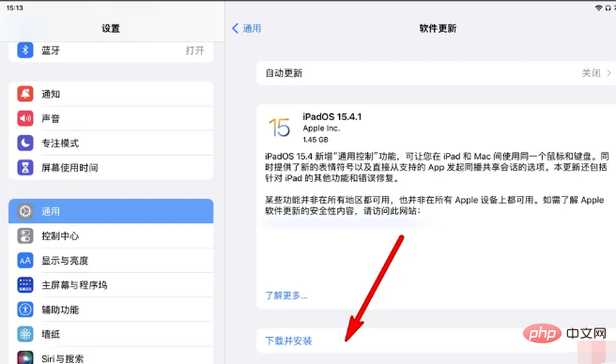Image resolution: width=616 pixels, height=364 pixels.
Task: Tap the 关闭 value for auto updates
Action: tap(592, 73)
